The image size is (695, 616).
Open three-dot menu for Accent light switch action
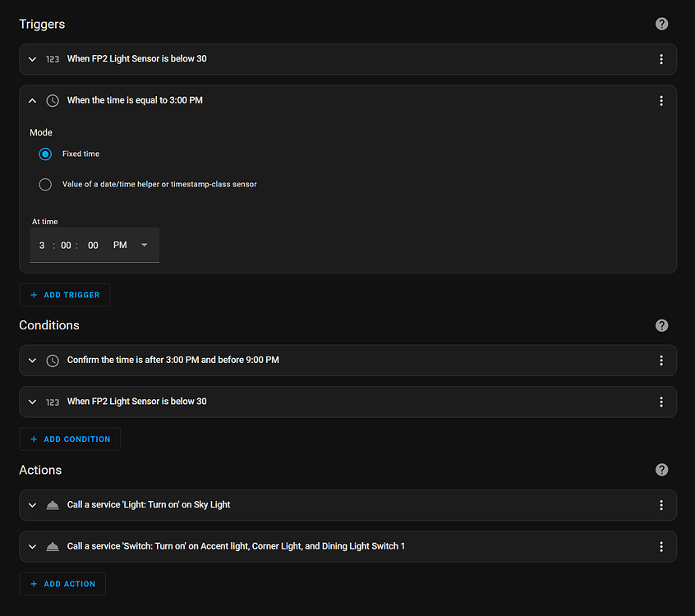point(661,547)
